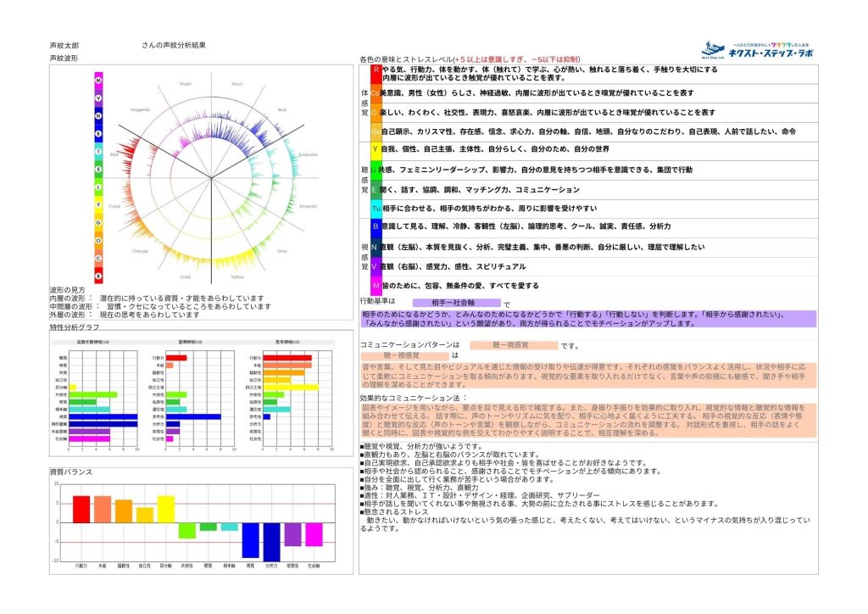Click the Go gold cell in meaning table

click(376, 131)
